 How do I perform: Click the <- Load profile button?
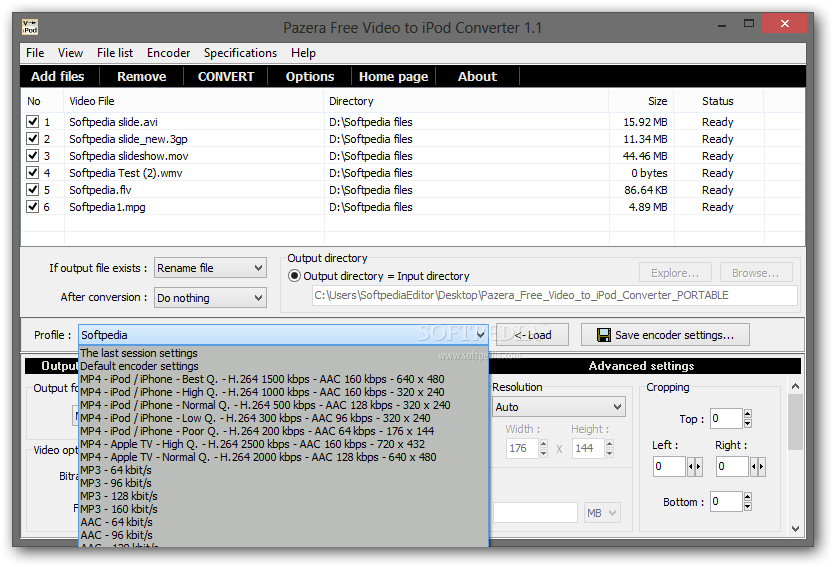coord(532,335)
